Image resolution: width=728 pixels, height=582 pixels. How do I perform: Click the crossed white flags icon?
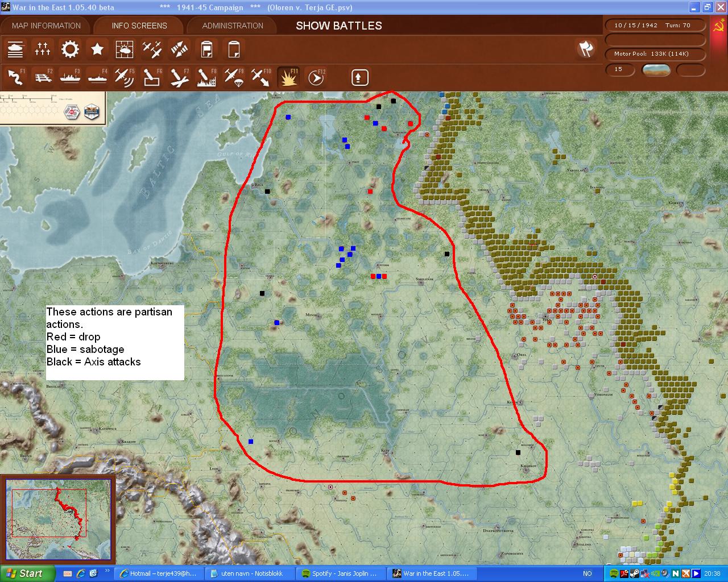(x=585, y=49)
